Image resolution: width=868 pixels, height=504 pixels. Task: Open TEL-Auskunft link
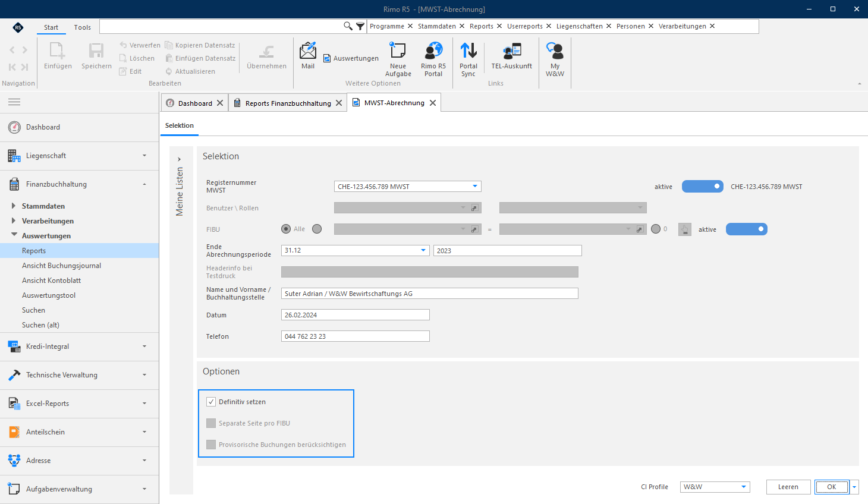[511, 56]
